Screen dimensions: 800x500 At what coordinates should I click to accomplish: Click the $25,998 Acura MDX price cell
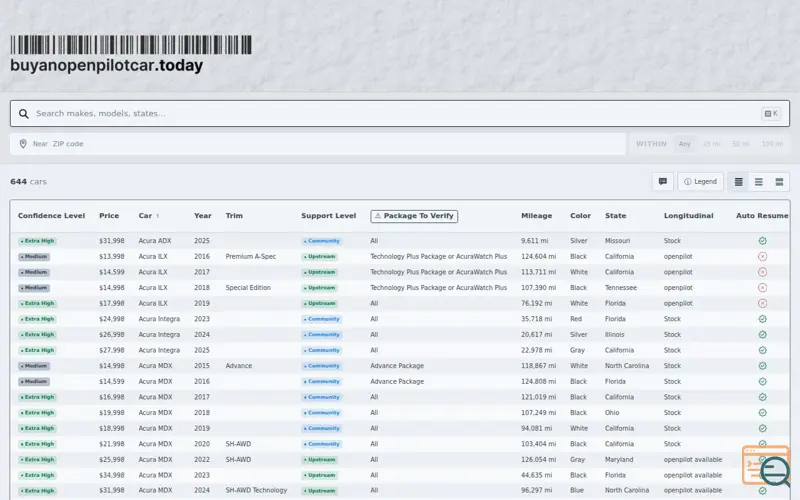coord(112,460)
